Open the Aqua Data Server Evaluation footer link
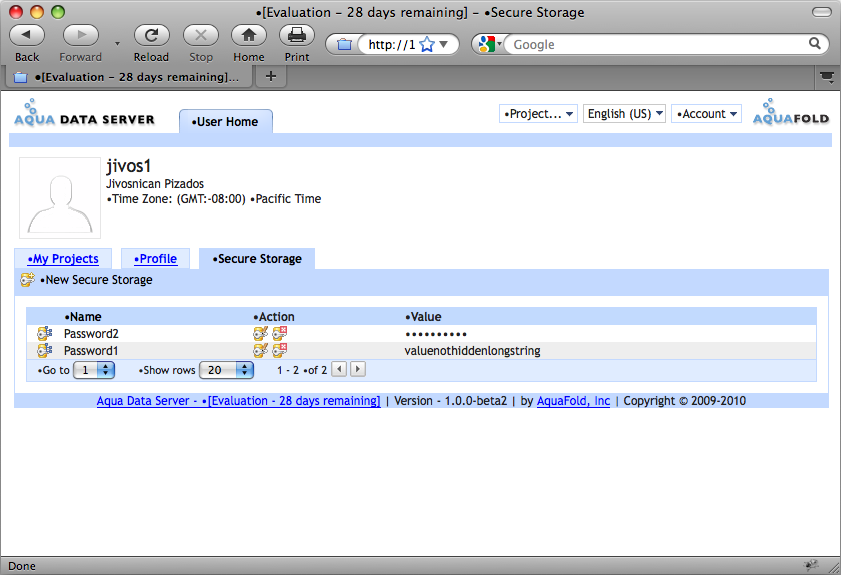 (239, 401)
